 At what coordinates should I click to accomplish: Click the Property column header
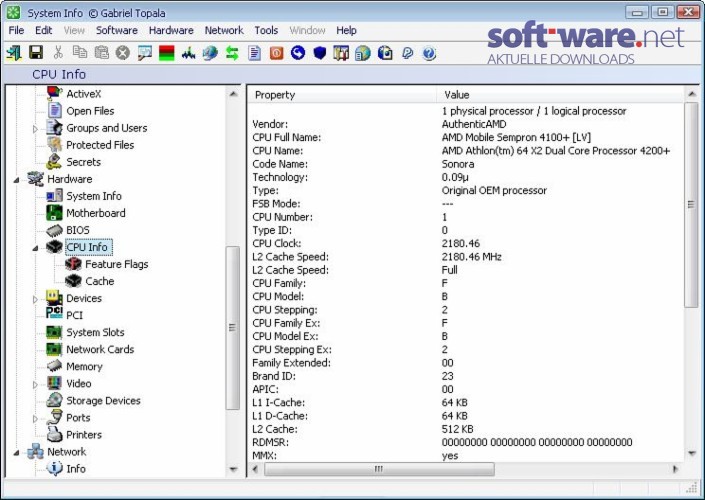342,95
